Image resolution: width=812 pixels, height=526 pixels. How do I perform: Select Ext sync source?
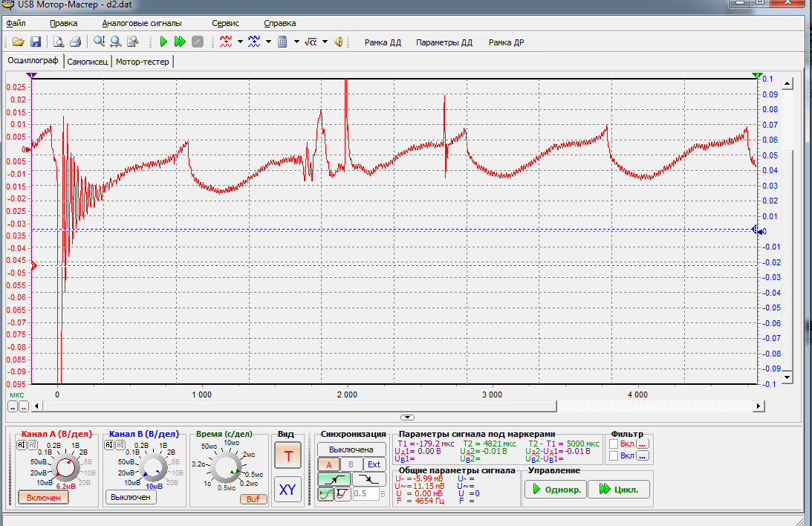click(374, 465)
